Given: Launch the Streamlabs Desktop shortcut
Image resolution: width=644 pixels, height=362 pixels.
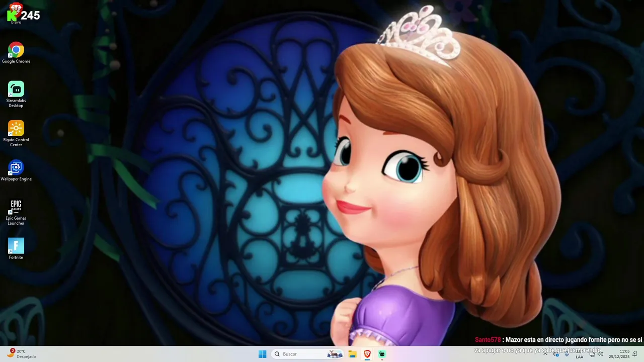Looking at the screenshot, I should (x=16, y=94).
